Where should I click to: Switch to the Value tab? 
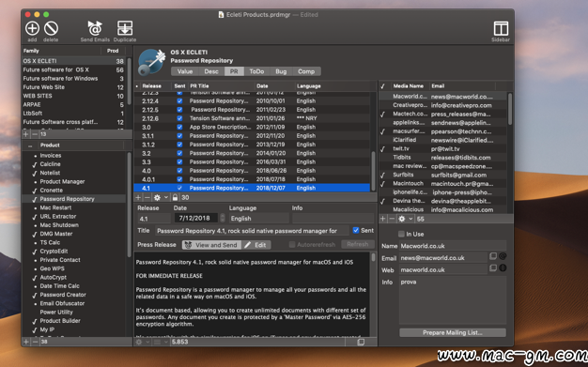[x=185, y=71]
